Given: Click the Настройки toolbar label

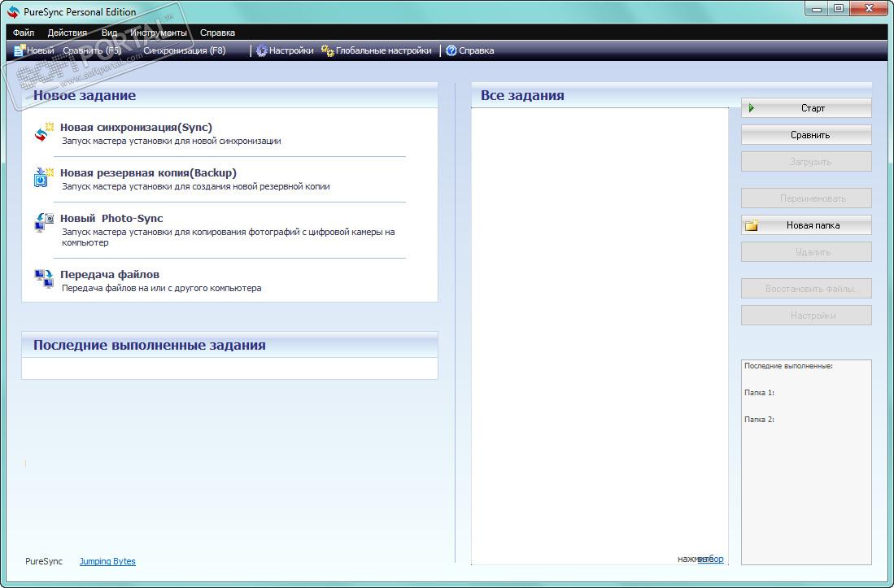Looking at the screenshot, I should tap(291, 50).
